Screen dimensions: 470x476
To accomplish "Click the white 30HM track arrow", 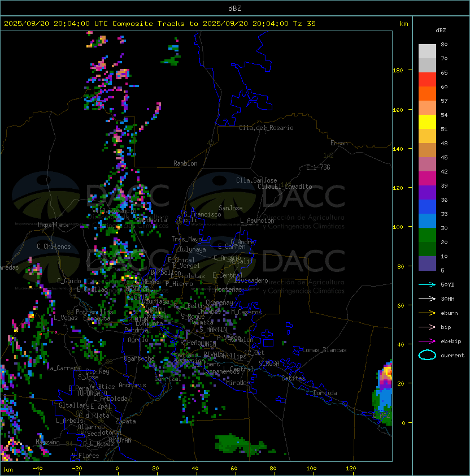I will point(427,298).
